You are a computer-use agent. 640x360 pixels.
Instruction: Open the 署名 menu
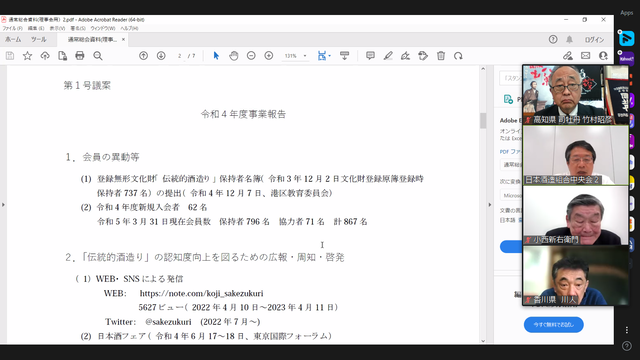click(x=78, y=28)
